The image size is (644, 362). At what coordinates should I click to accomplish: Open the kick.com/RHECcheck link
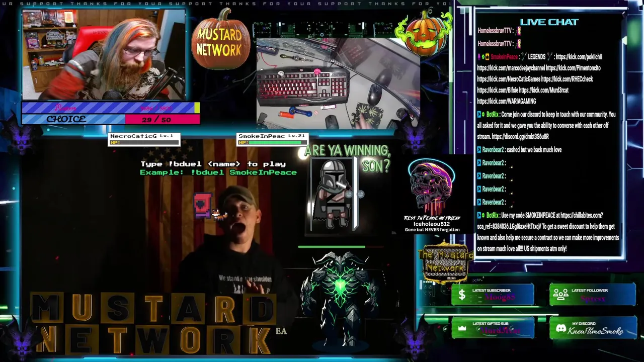click(567, 79)
